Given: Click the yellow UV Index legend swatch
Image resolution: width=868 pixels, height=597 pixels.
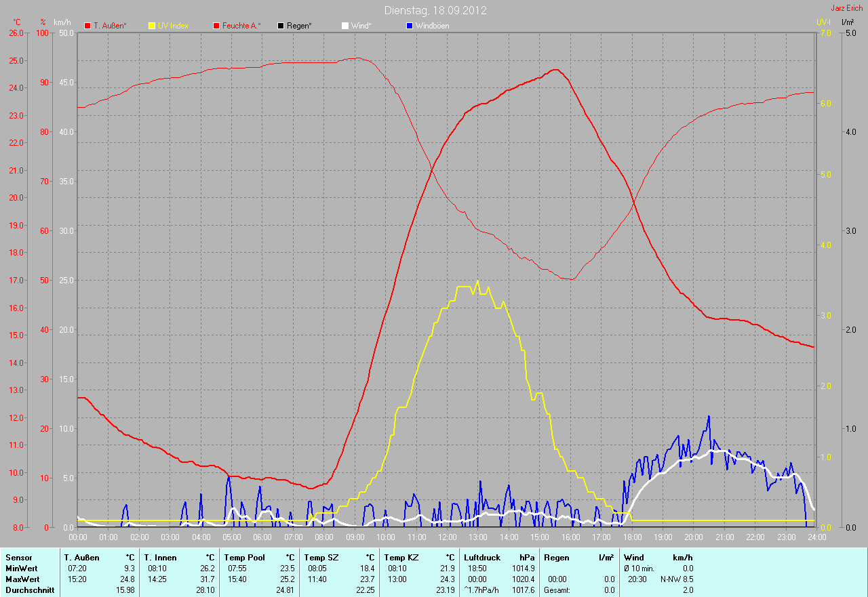Looking at the screenshot, I should (152, 26).
